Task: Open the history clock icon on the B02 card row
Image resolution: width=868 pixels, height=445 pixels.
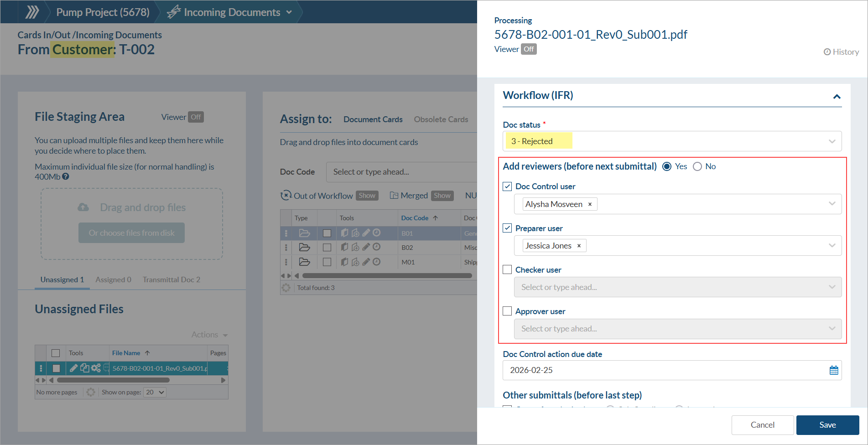Action: click(376, 247)
